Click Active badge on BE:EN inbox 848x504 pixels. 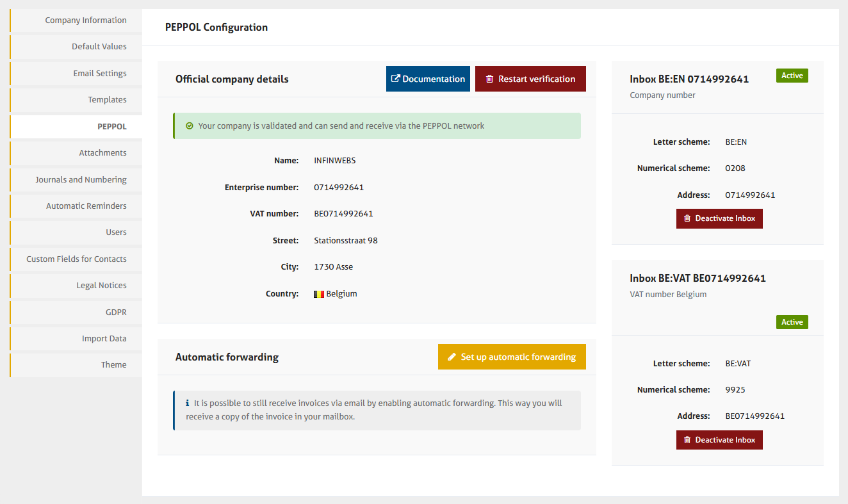792,76
